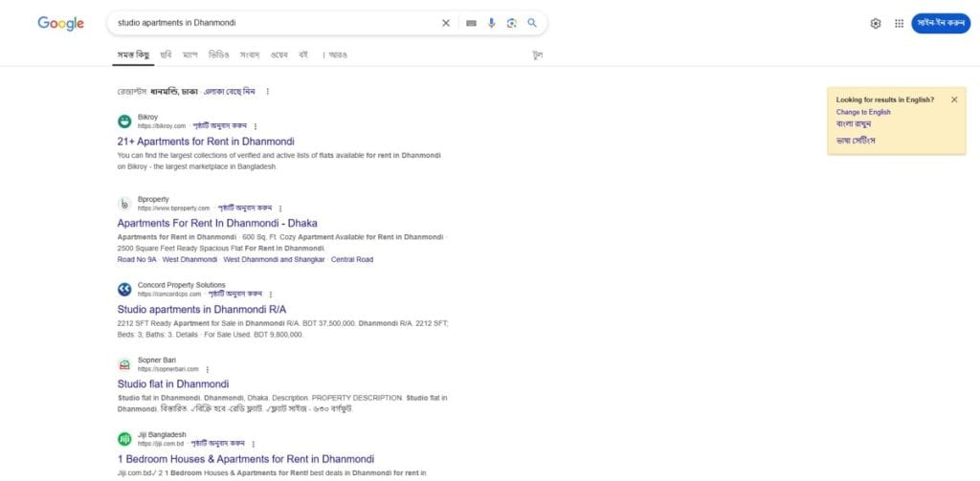This screenshot has width=980, height=481.
Task: Click the Bikroy site favicon
Action: [x=124, y=121]
